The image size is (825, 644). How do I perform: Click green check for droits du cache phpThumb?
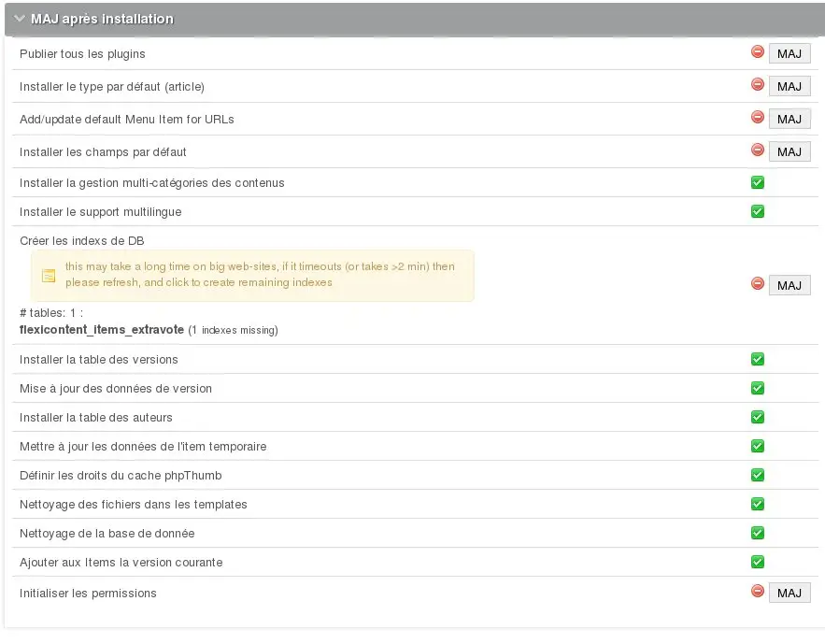tap(757, 475)
